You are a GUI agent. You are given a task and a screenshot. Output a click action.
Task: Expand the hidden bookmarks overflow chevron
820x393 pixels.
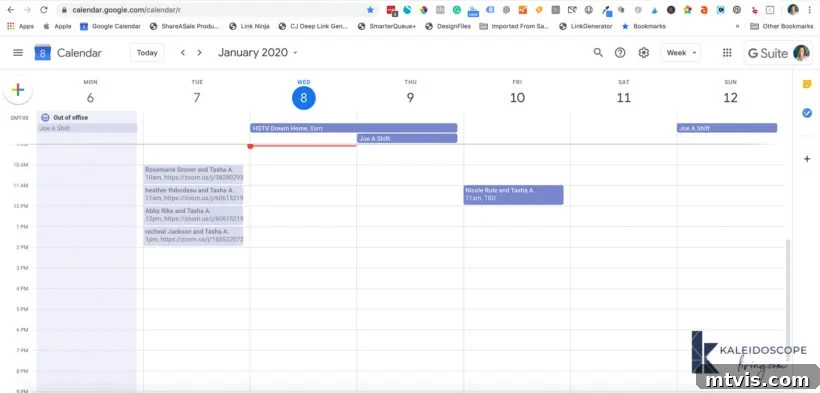pyautogui.click(x=737, y=26)
